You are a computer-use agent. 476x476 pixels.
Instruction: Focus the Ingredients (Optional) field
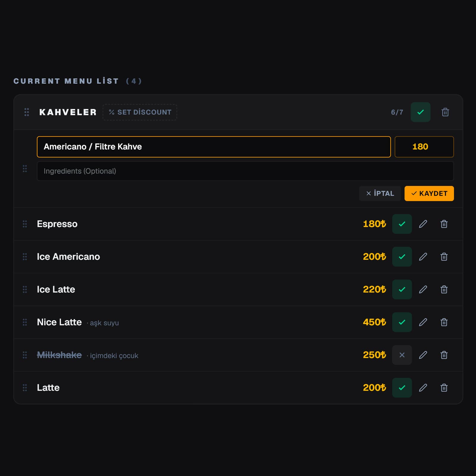point(245,171)
